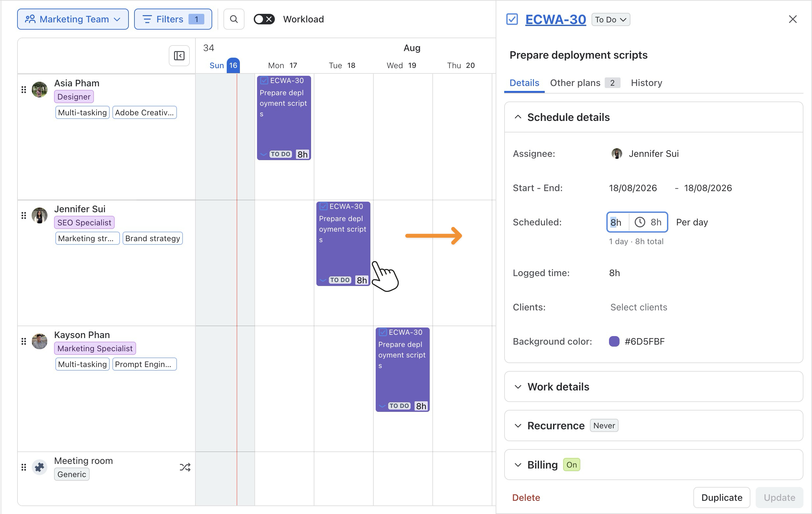Click the task icon on Kayson Phan's ECWA-30 card
Viewport: 812px width, 514px height.
[x=383, y=332]
